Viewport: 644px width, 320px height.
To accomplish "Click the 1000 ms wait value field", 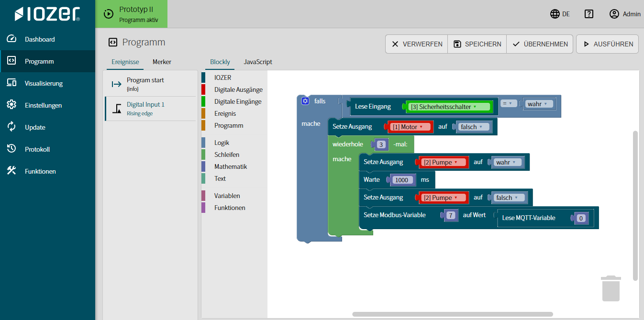I will click(401, 180).
